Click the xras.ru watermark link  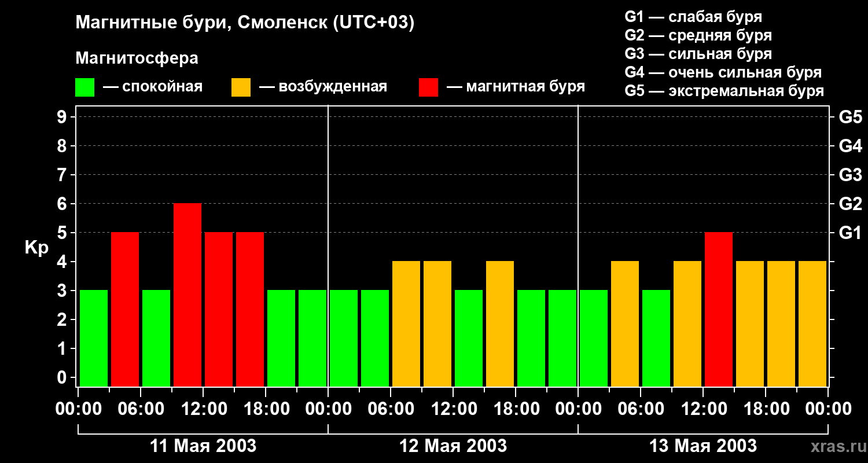point(836,446)
